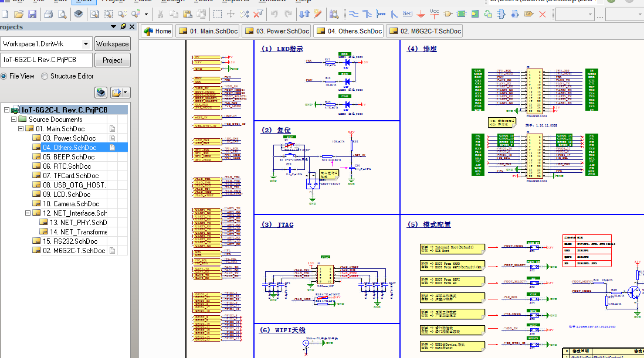Click the (3) JTAG section title
This screenshot has height=358, width=644.
[x=277, y=225]
